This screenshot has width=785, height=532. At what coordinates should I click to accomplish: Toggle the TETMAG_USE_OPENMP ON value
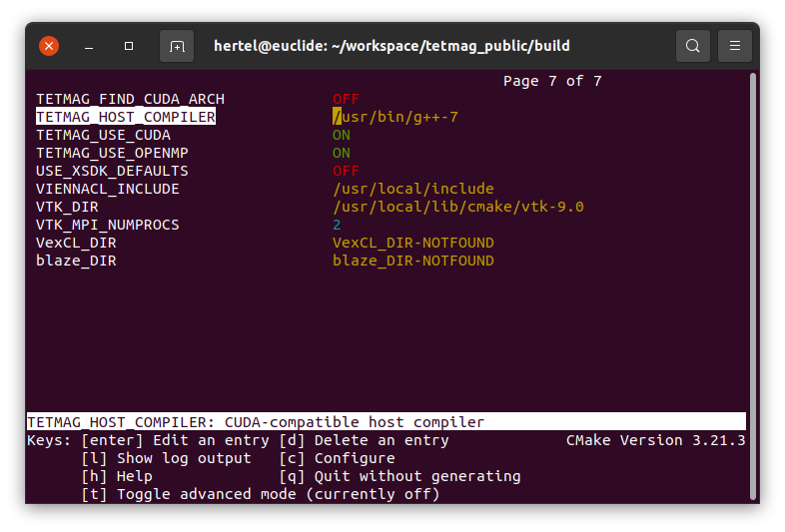(342, 153)
